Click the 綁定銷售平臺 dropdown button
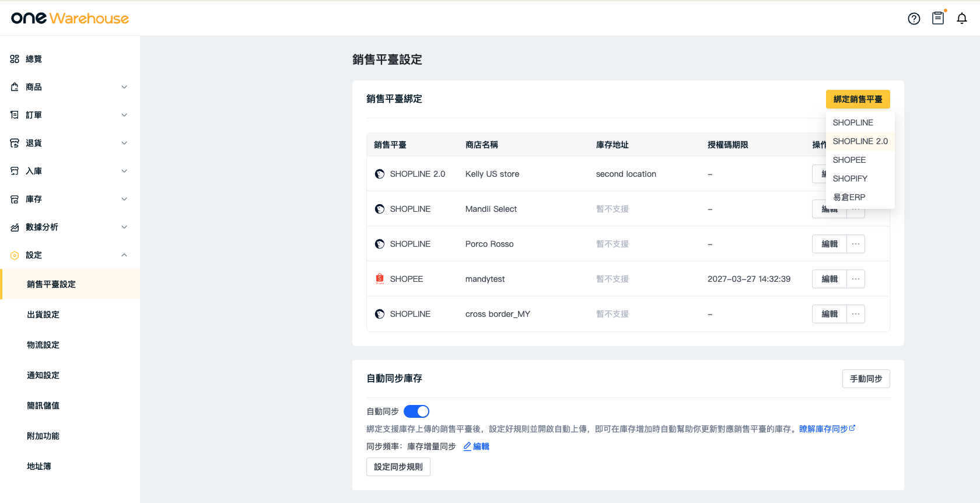This screenshot has width=980, height=503. click(x=858, y=99)
